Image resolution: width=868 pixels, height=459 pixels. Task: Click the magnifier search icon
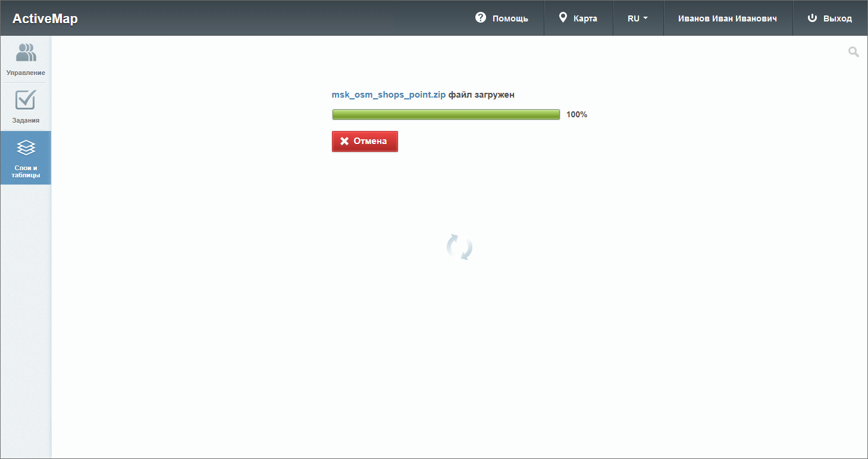[x=854, y=52]
